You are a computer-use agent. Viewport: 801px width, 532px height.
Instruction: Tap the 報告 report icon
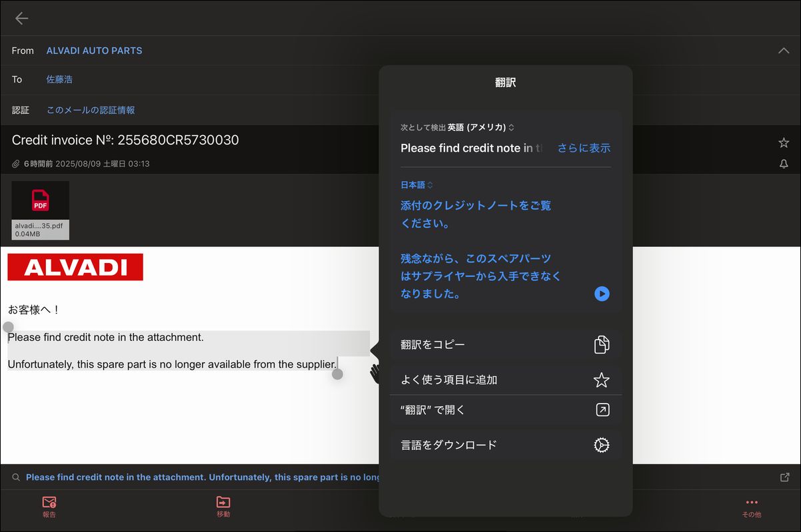(x=49, y=506)
